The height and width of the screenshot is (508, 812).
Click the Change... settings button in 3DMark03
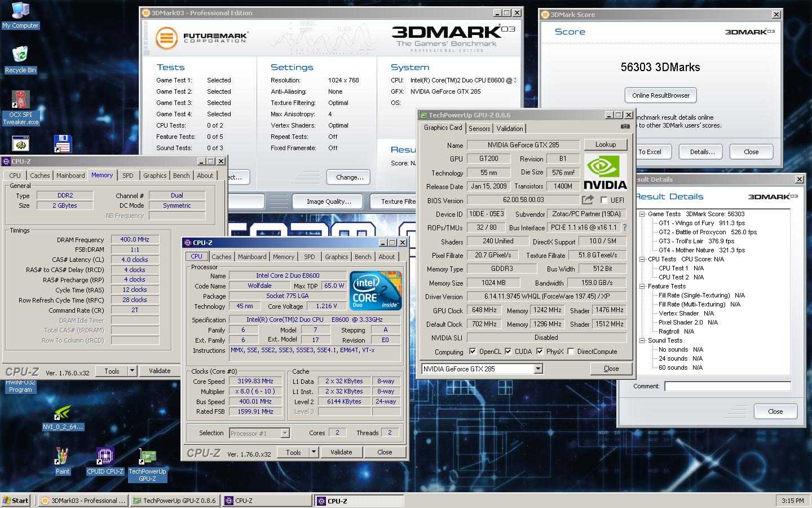[348, 177]
